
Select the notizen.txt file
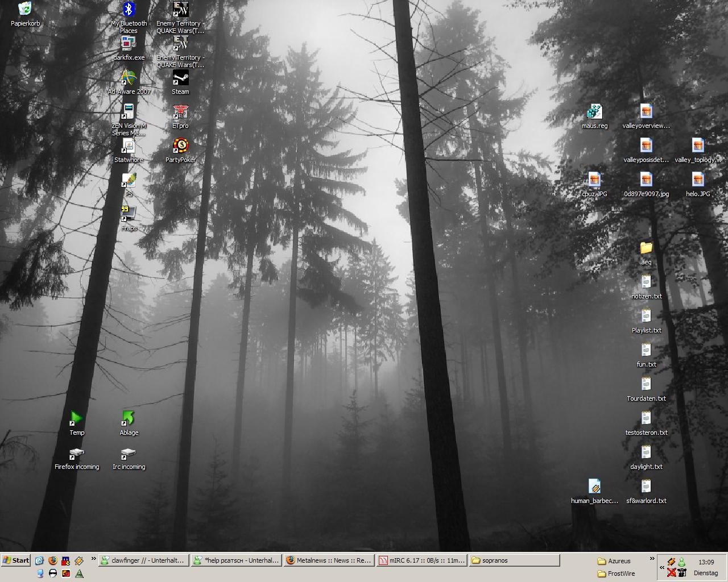point(646,286)
